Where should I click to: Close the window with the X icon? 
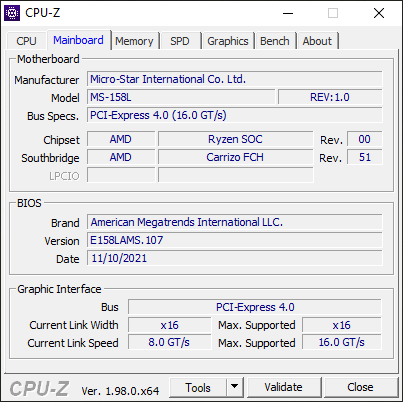[379, 13]
